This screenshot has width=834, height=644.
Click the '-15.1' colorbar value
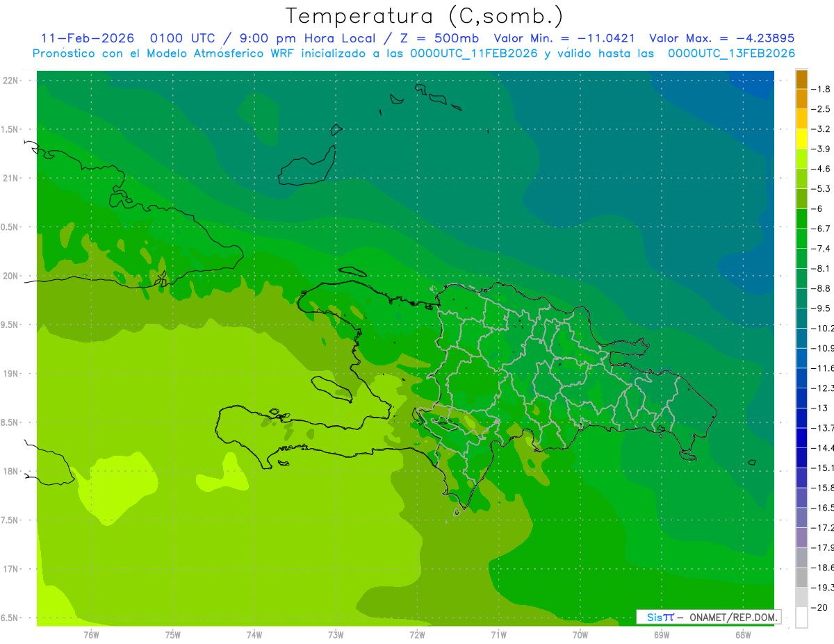(x=823, y=467)
